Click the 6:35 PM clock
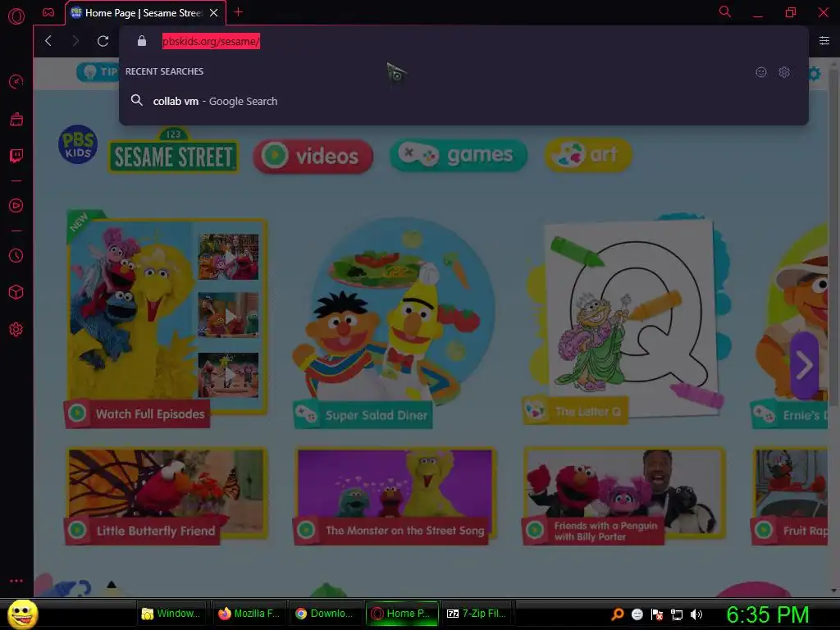The width and height of the screenshot is (840, 630). (x=768, y=614)
